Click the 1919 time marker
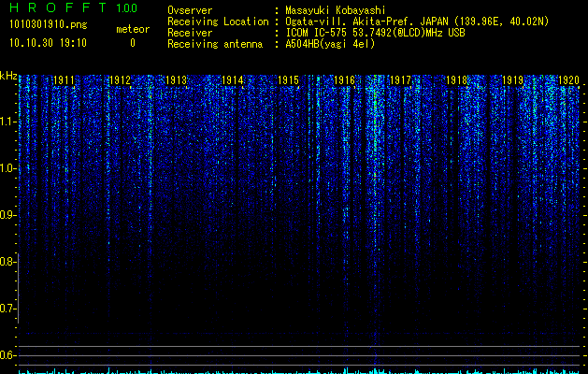588x374 pixels. [512, 79]
